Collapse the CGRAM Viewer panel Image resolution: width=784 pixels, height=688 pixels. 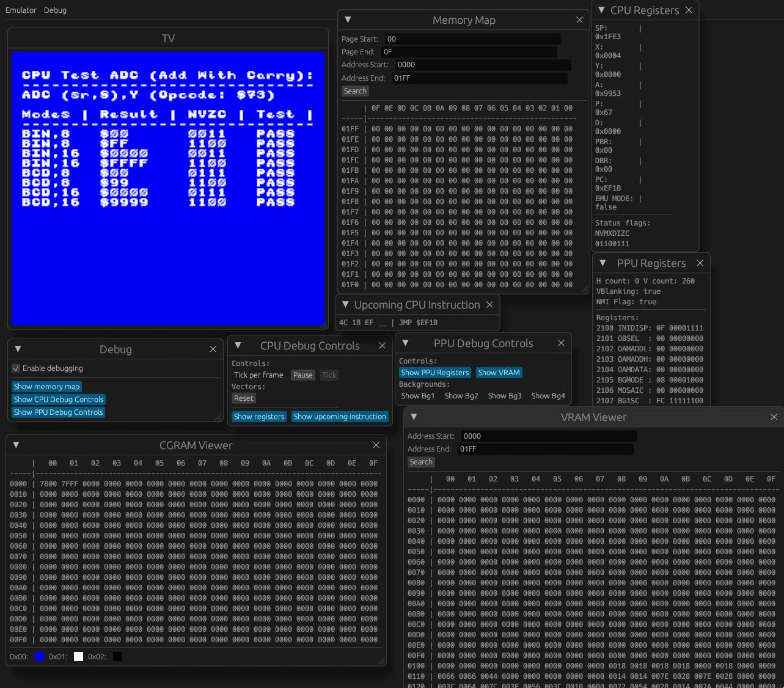coord(16,445)
